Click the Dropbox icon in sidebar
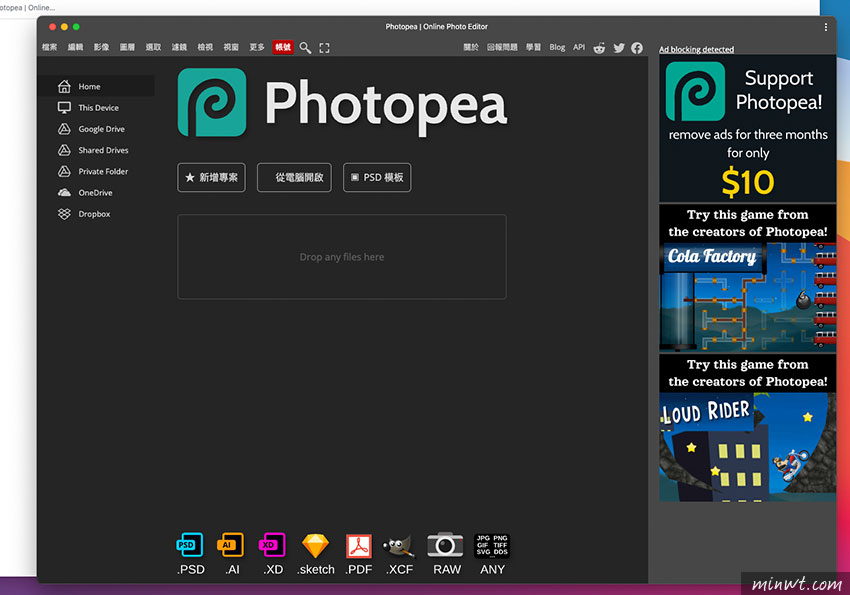Image resolution: width=850 pixels, height=595 pixels. pyautogui.click(x=65, y=214)
